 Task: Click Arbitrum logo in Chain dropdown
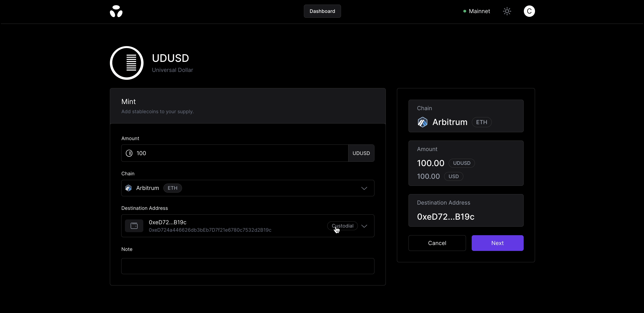[x=128, y=188]
